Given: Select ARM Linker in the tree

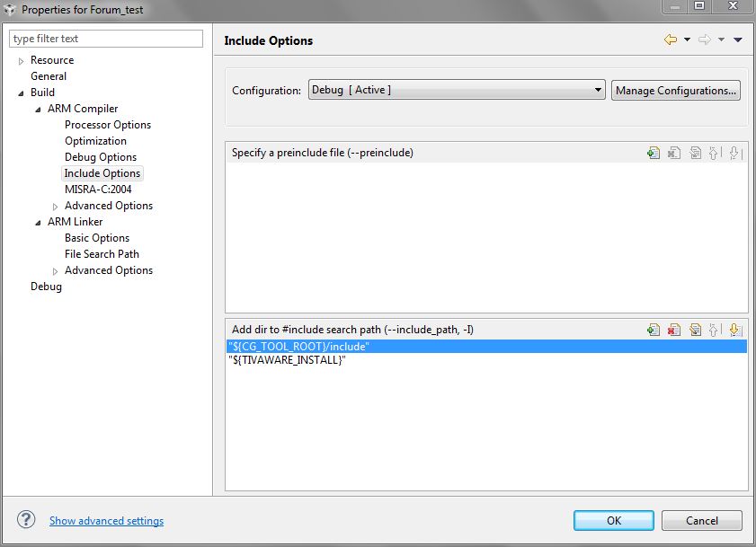Looking at the screenshot, I should [75, 222].
